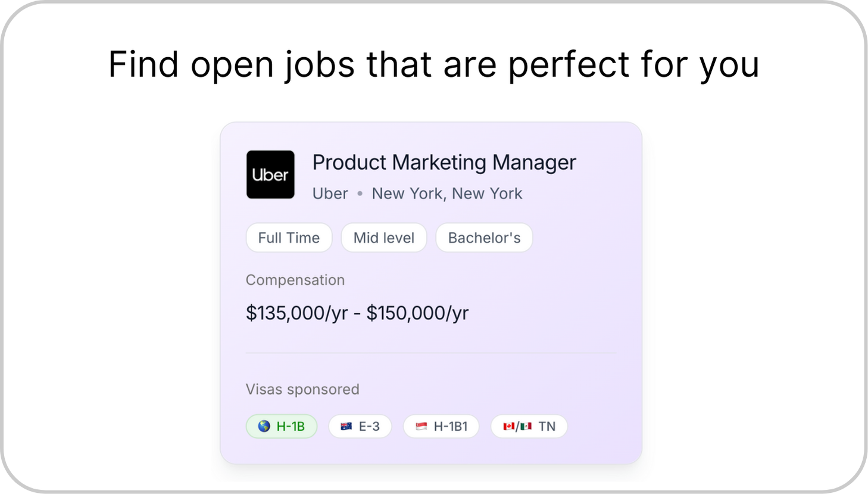Click the E-3 visa badge

tap(360, 426)
